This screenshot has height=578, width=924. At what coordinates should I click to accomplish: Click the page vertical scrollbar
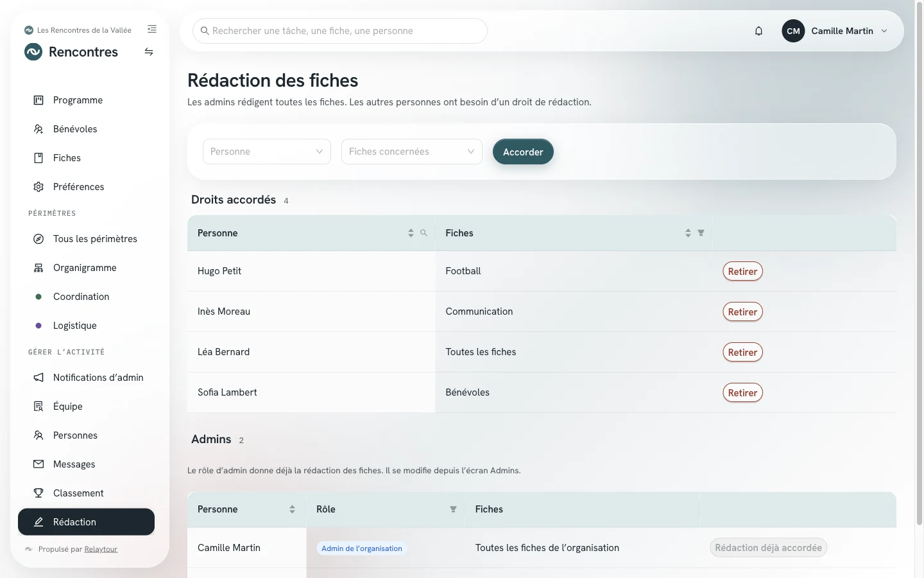920,263
